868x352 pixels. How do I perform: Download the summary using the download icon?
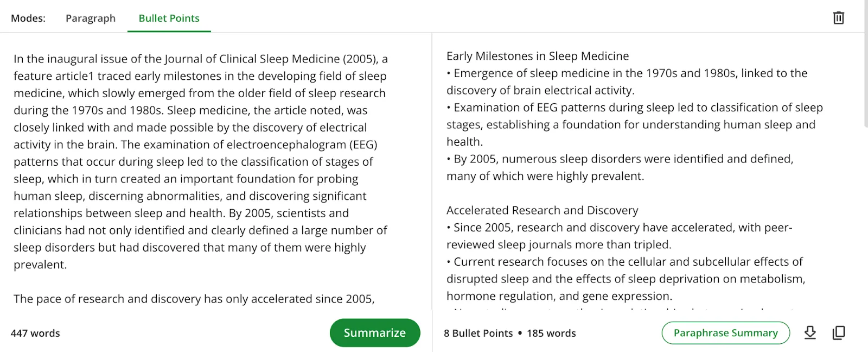[x=810, y=332]
